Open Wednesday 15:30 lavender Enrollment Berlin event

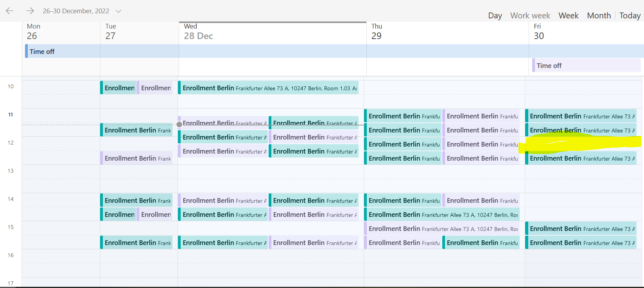314,243
